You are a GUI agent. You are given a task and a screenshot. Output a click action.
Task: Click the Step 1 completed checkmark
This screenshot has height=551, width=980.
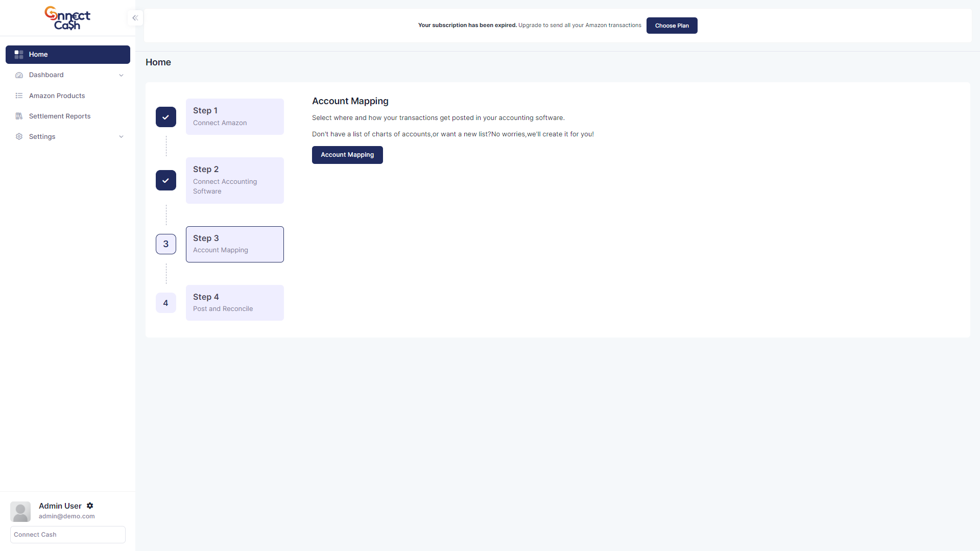pyautogui.click(x=166, y=117)
